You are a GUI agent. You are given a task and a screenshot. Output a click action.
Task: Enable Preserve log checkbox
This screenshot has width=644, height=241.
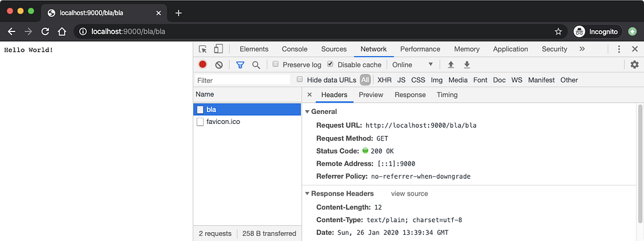[276, 64]
